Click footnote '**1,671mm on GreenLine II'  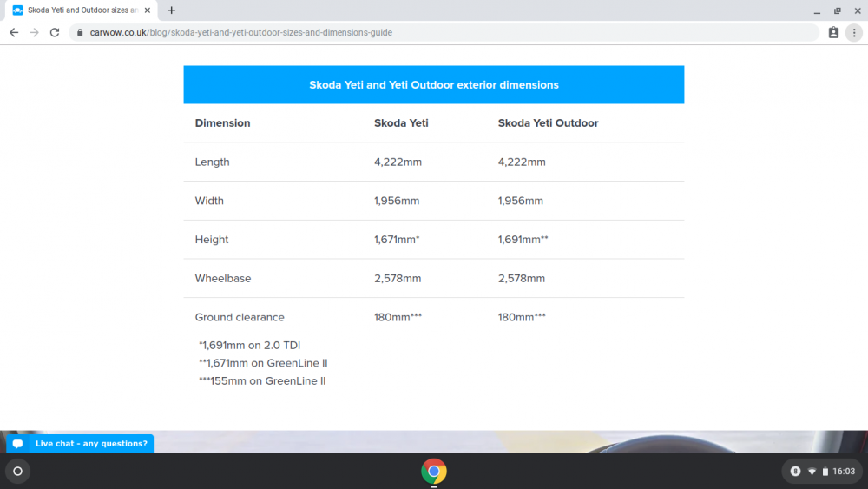click(263, 363)
